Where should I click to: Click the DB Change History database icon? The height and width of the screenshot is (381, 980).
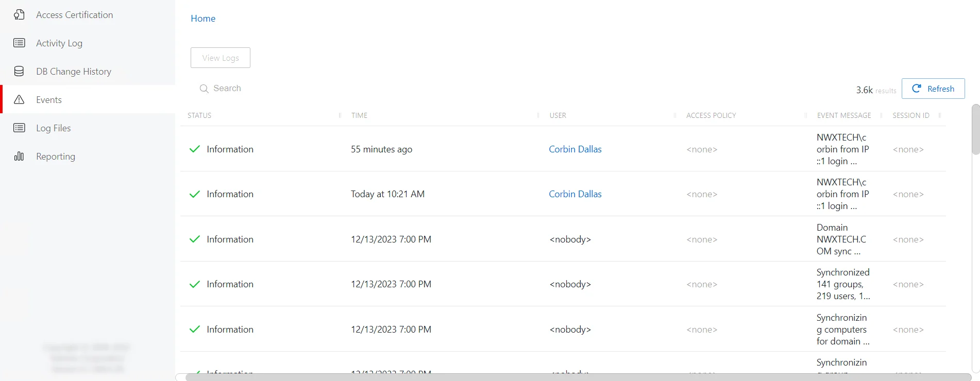(x=19, y=71)
